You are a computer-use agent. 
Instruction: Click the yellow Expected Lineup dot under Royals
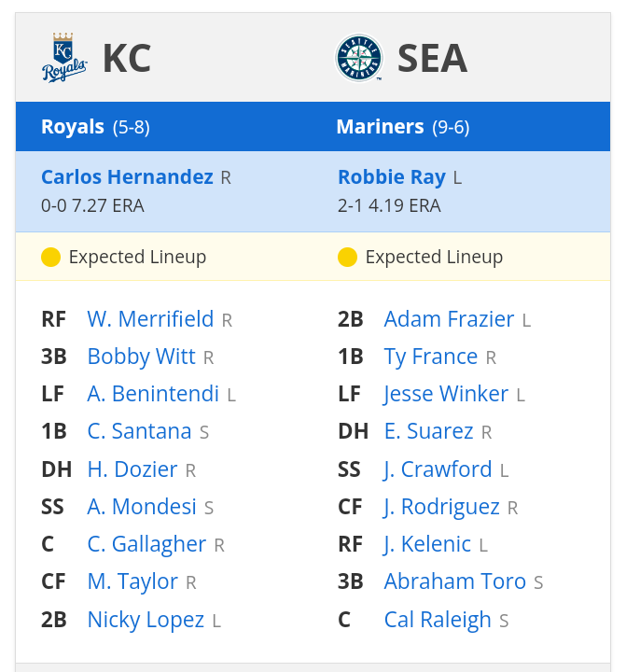point(50,258)
